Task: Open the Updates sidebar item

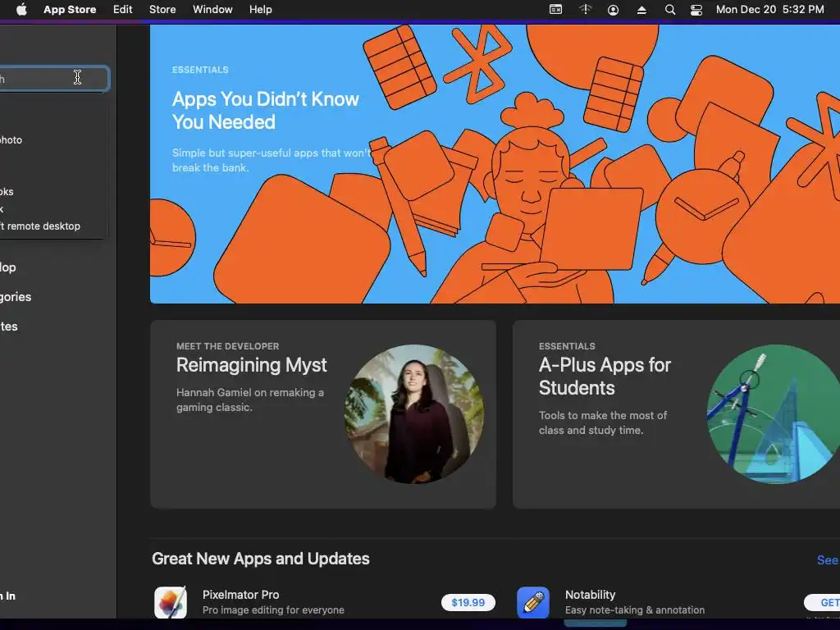Action: click(9, 326)
